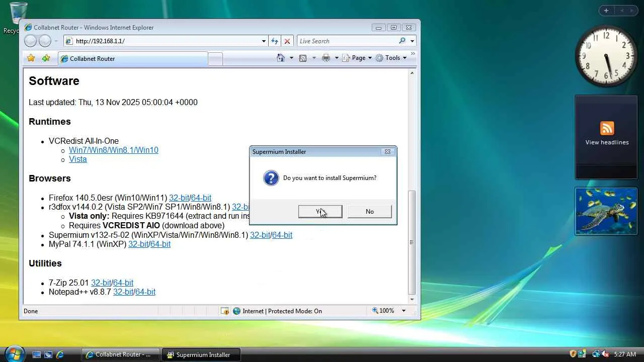This screenshot has width=644, height=362.
Task: Download 7-Zip 25.01 64-bit
Action: click(x=123, y=283)
